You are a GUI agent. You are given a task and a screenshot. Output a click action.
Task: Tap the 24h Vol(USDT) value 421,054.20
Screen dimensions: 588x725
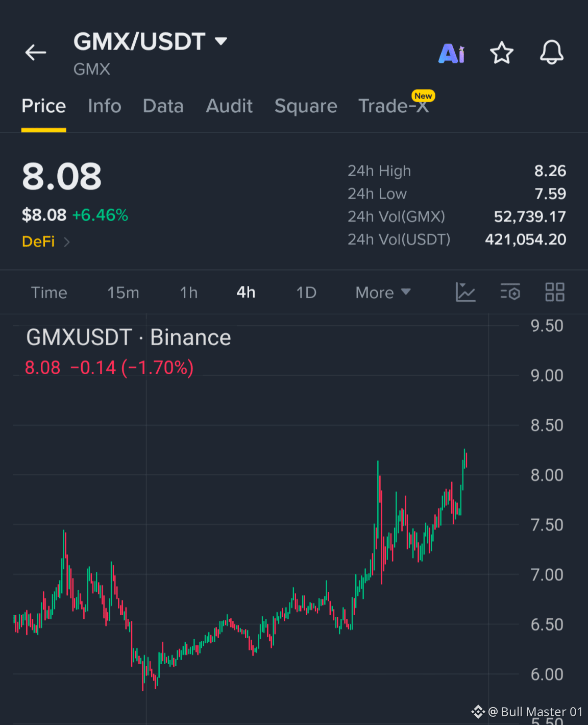pyautogui.click(x=526, y=239)
